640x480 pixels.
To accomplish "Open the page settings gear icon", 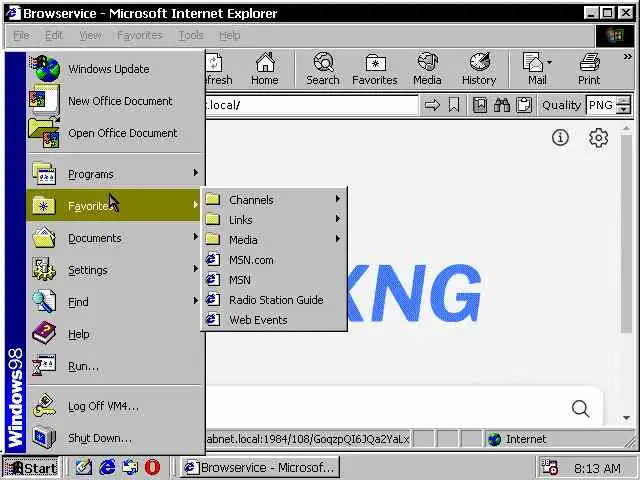I will [598, 138].
